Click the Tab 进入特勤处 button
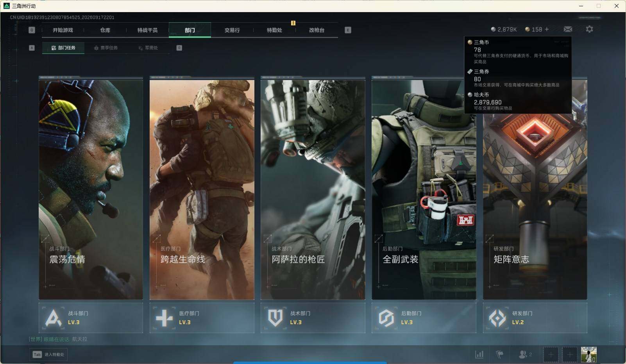 click(x=48, y=354)
